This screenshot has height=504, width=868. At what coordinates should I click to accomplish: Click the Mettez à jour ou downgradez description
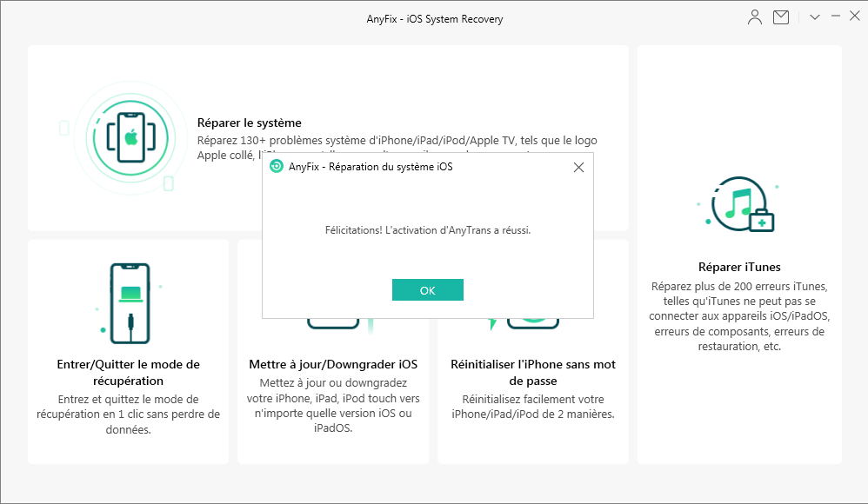click(333, 406)
